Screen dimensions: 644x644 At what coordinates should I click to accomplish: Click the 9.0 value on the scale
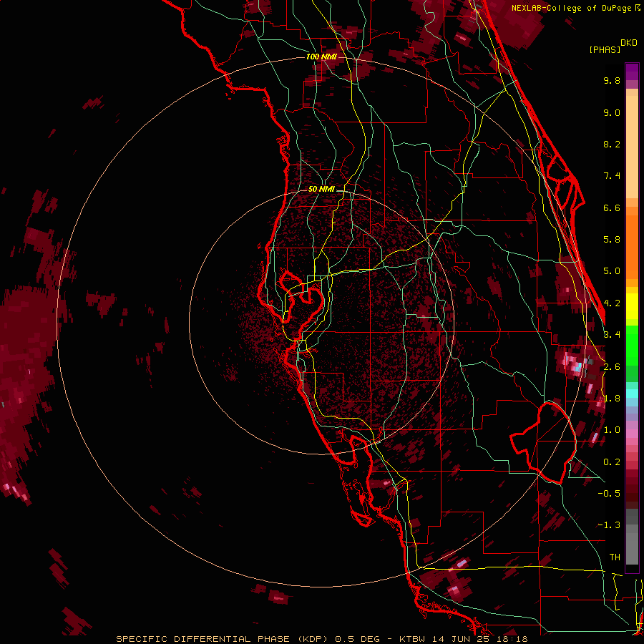click(612, 112)
